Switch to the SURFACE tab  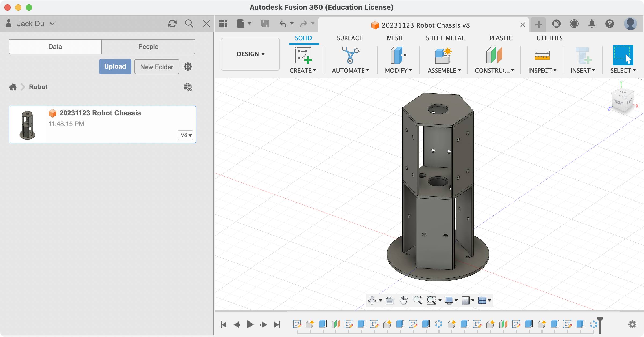click(349, 38)
